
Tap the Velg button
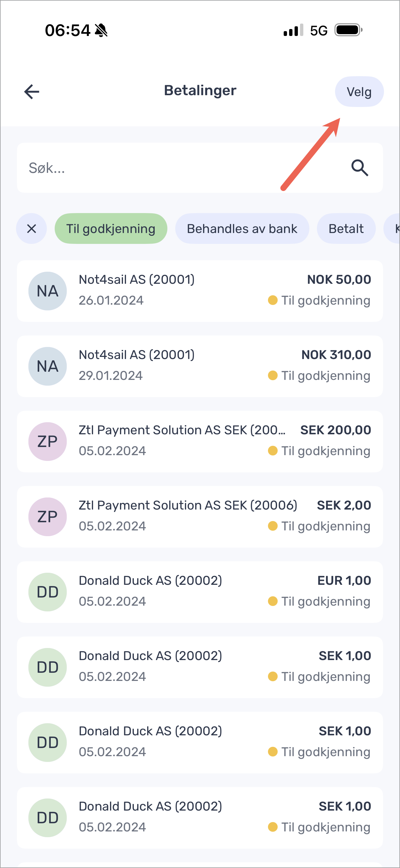click(x=359, y=92)
